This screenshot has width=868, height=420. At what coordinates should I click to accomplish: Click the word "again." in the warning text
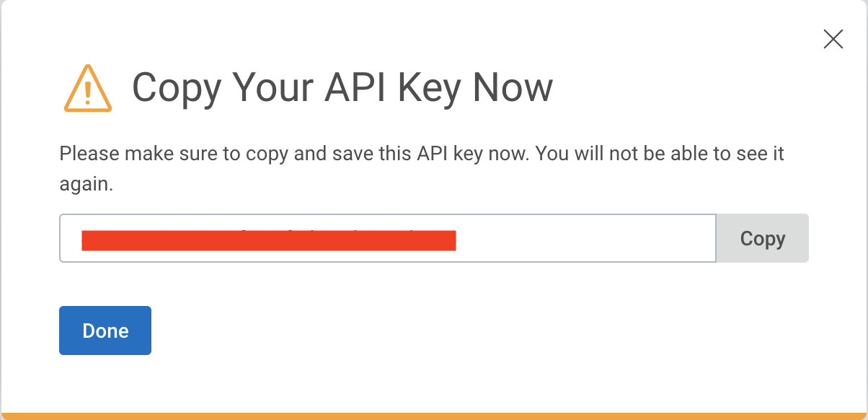[x=87, y=183]
